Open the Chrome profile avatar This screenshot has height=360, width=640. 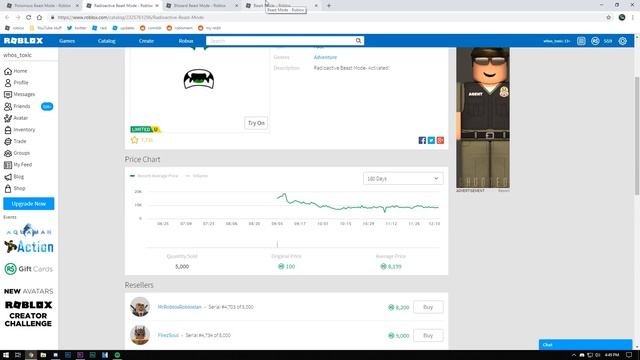tap(622, 17)
